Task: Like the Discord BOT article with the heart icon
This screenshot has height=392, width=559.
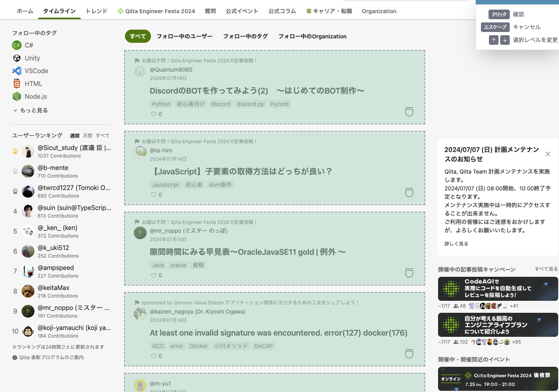Action: click(153, 114)
